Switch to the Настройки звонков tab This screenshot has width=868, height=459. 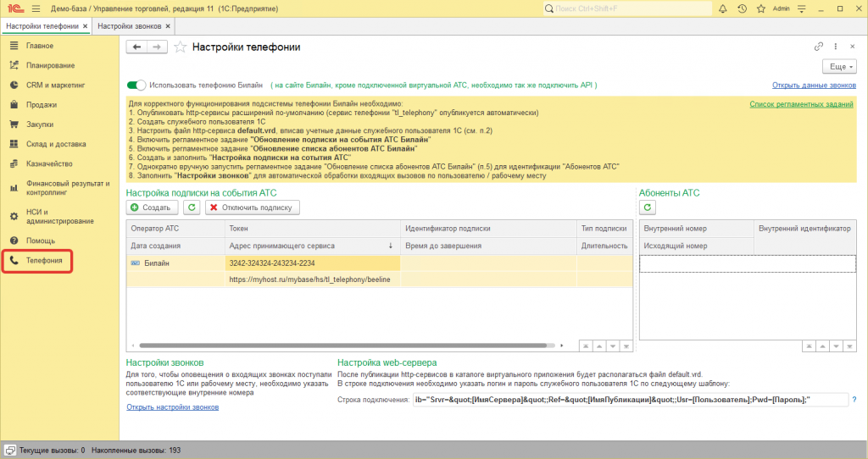[129, 26]
